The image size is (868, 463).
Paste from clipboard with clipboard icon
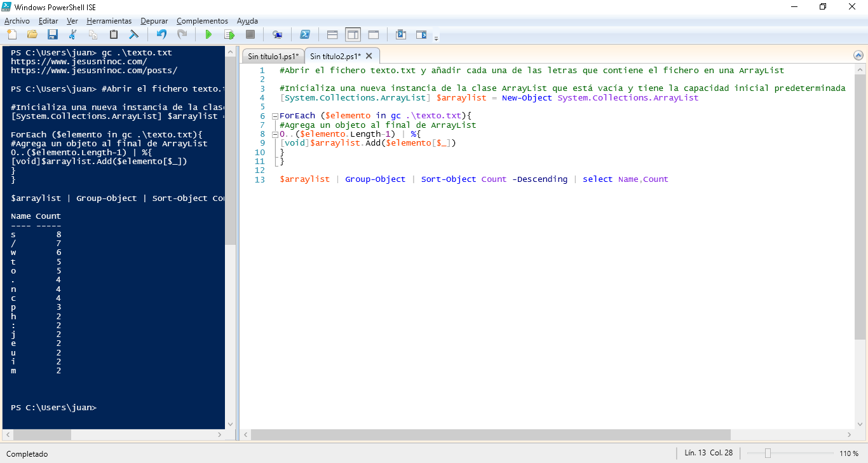click(114, 34)
